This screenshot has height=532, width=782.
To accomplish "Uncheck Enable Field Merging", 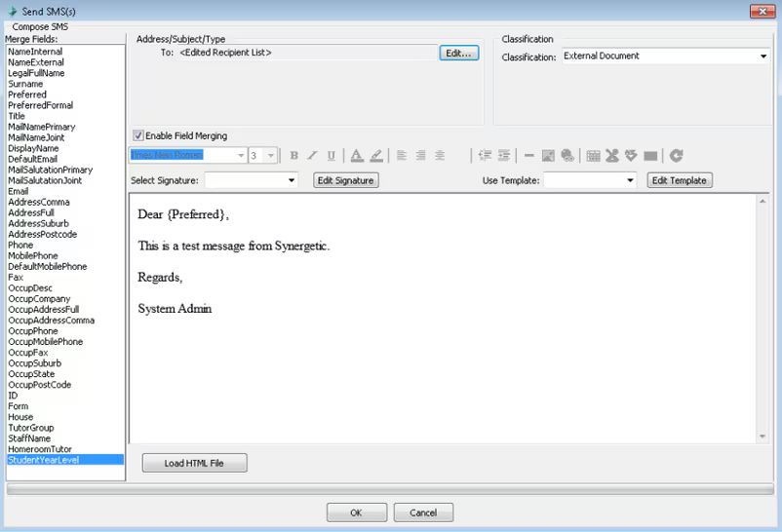I will click(138, 135).
